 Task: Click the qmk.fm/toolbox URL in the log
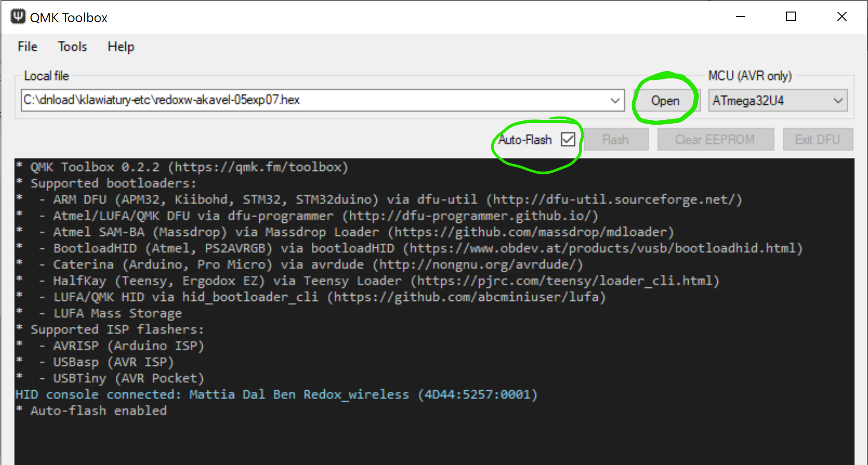[257, 167]
